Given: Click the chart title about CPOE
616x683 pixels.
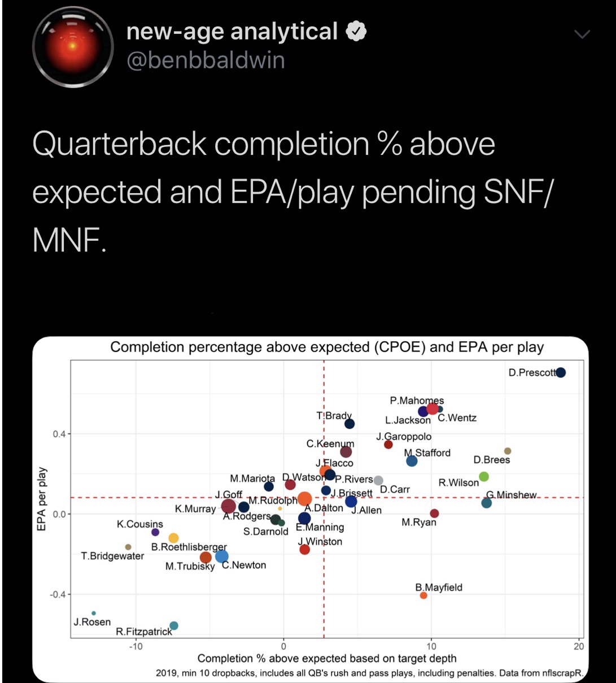Looking at the screenshot, I should (327, 347).
